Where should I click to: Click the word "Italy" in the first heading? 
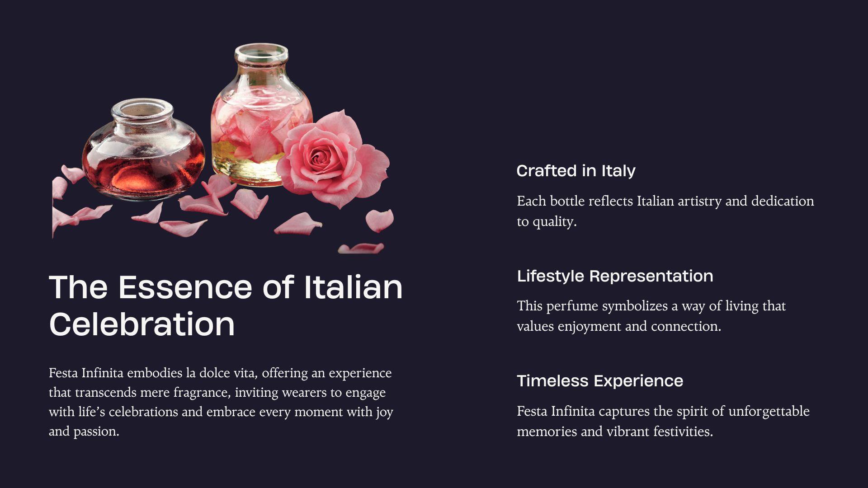[618, 171]
